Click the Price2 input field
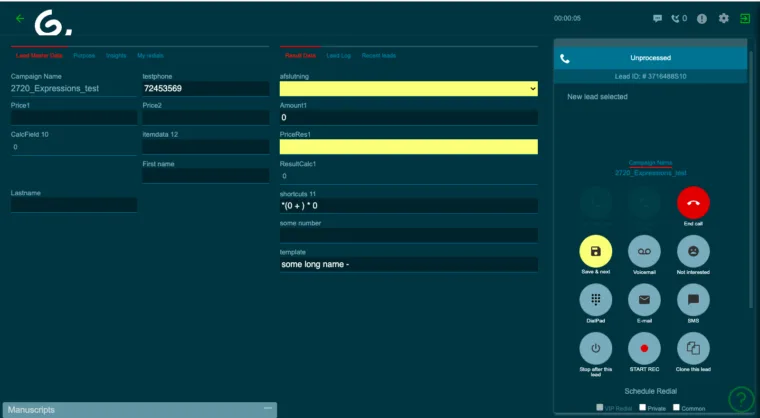Image resolution: width=760 pixels, height=418 pixels. pyautogui.click(x=206, y=118)
